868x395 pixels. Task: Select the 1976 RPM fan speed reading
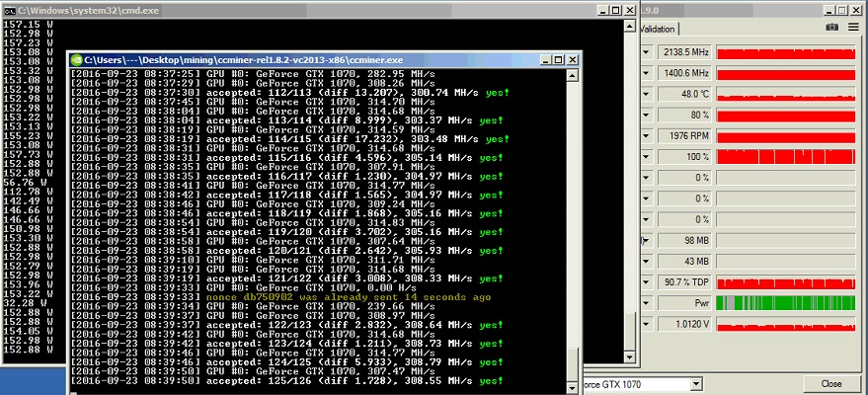click(x=684, y=136)
